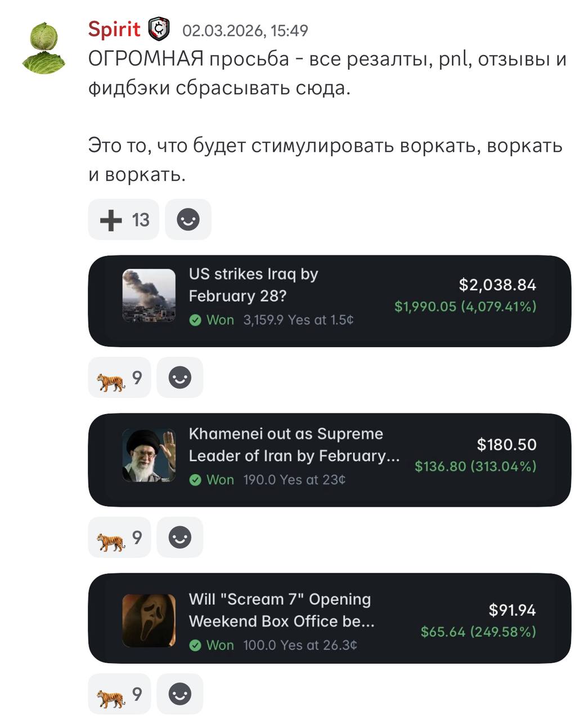Click the green Won checkmark on Iraq bet
The image size is (588, 720).
pyautogui.click(x=195, y=320)
